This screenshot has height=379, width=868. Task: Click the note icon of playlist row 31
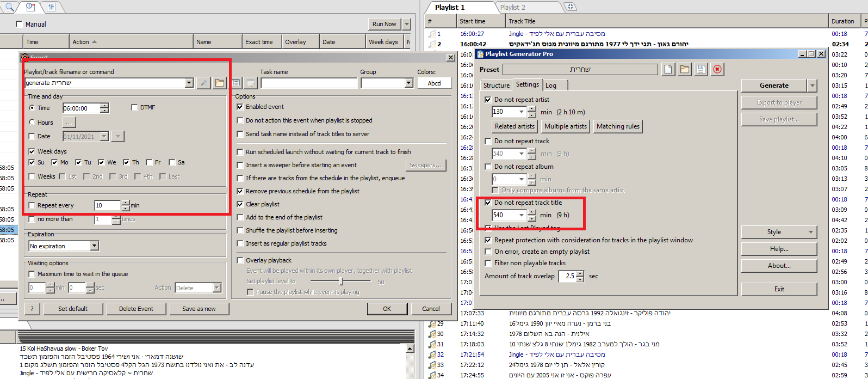click(432, 344)
